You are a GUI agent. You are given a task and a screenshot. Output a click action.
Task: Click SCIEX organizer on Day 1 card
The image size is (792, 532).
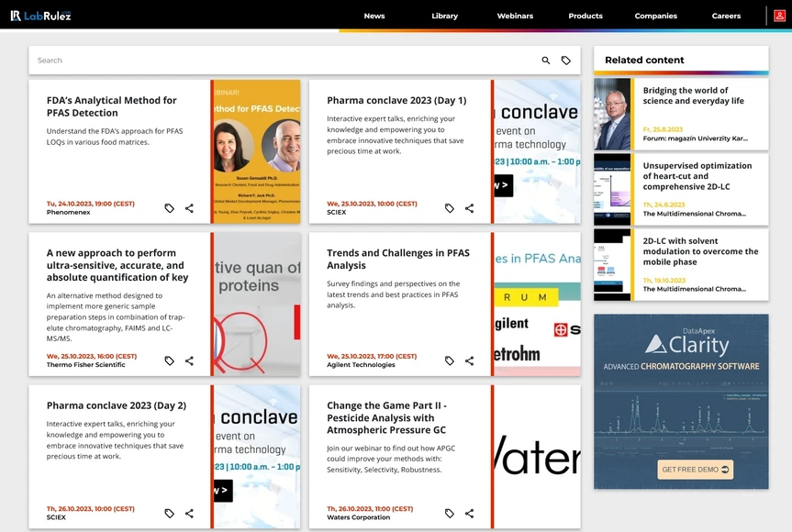[x=337, y=213]
